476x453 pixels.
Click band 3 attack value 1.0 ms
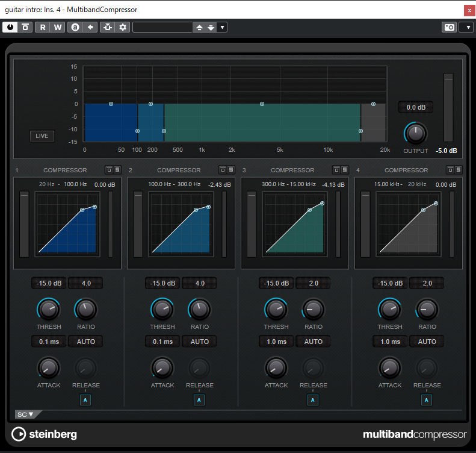coord(276,342)
